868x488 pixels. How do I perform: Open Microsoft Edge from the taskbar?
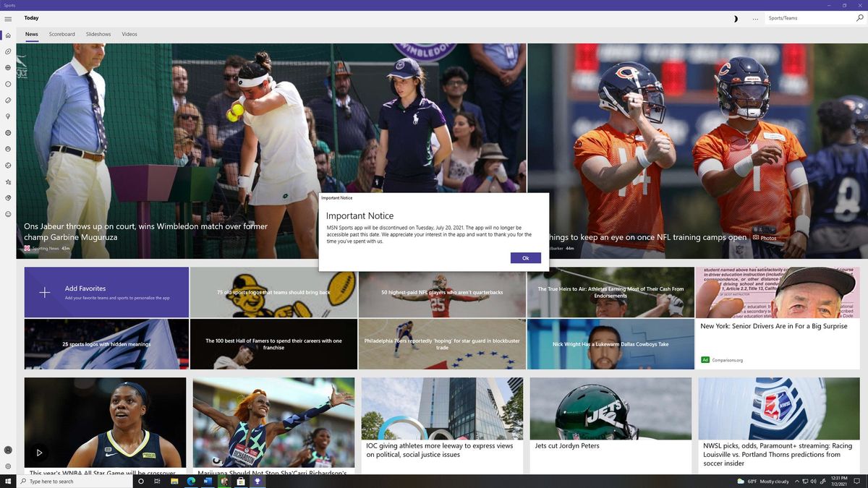pyautogui.click(x=191, y=481)
